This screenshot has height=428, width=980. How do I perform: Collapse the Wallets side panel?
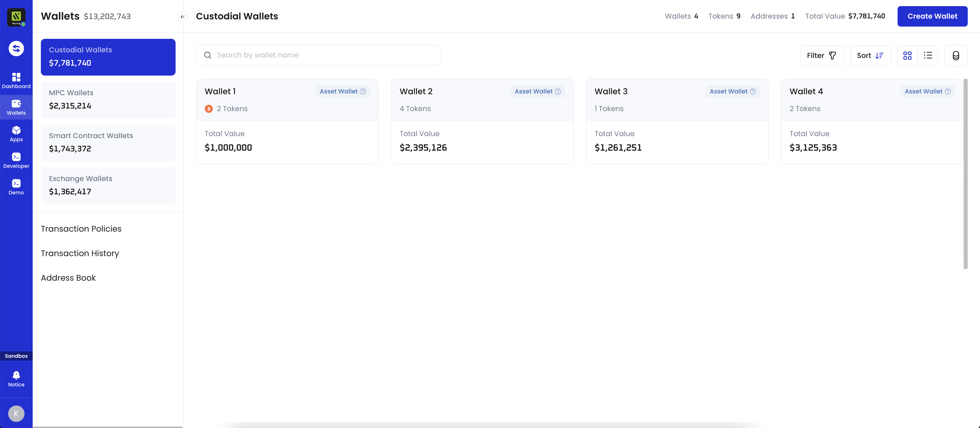(x=183, y=16)
